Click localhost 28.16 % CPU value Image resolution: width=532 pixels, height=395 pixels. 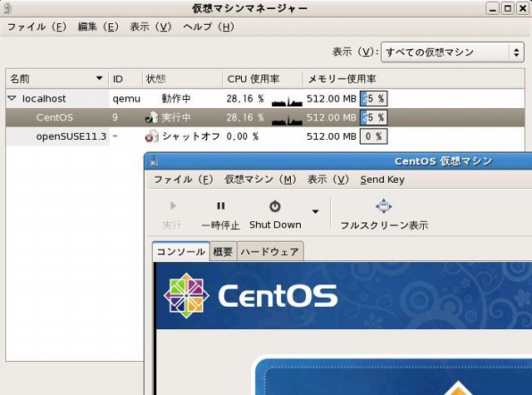[x=244, y=98]
